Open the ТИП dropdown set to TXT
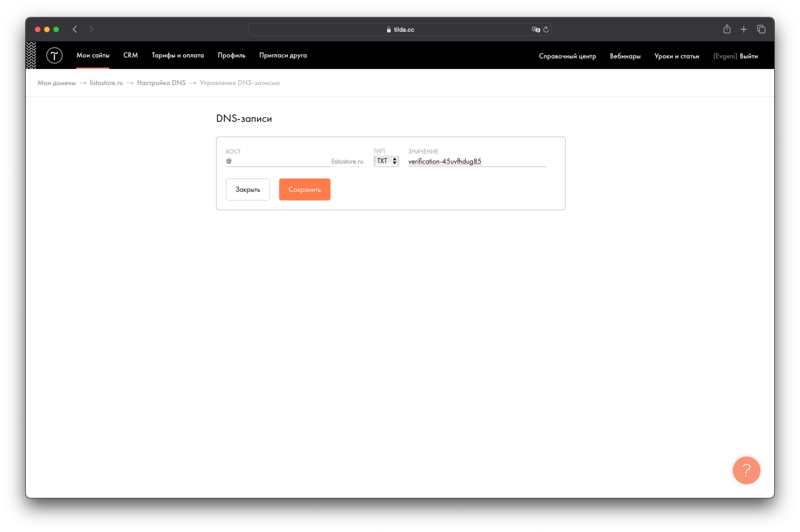 point(386,161)
